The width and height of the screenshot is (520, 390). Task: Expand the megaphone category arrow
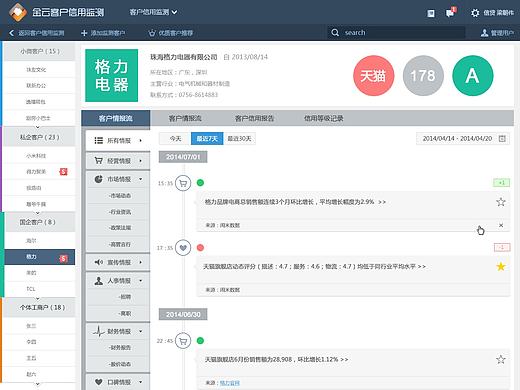coord(141,262)
